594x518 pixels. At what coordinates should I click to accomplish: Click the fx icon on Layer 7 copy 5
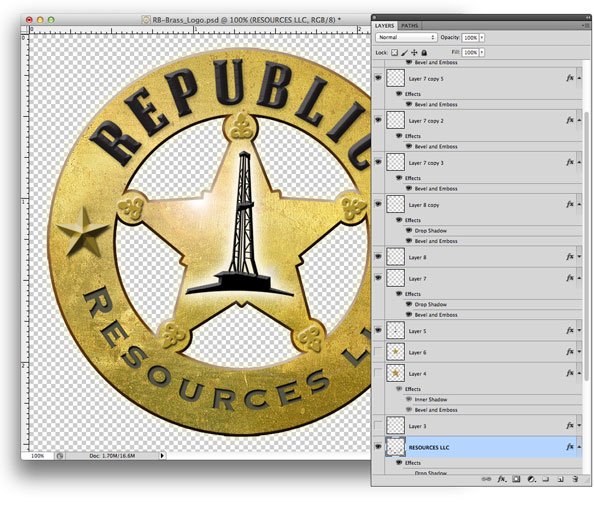click(570, 78)
